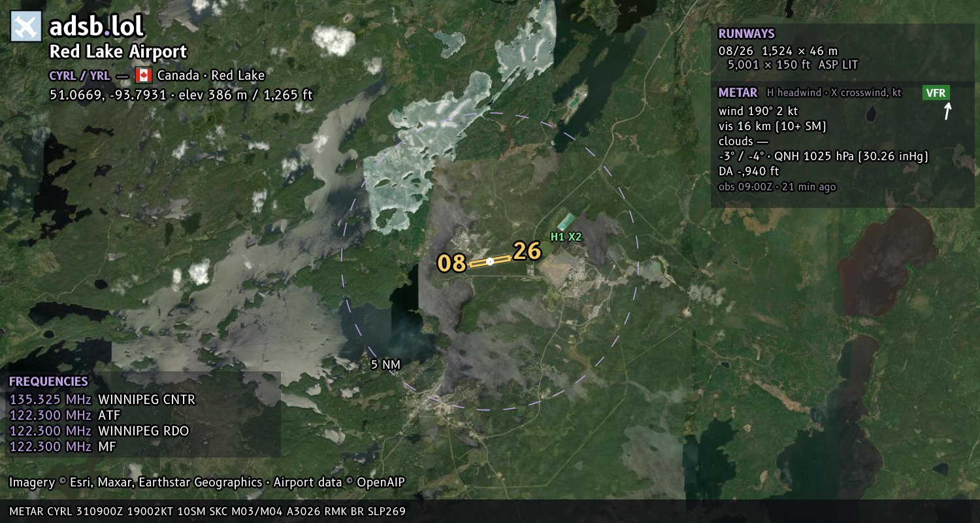The image size is (980, 523).
Task: Click the wind 190° 2 kt reading
Action: coord(758,111)
